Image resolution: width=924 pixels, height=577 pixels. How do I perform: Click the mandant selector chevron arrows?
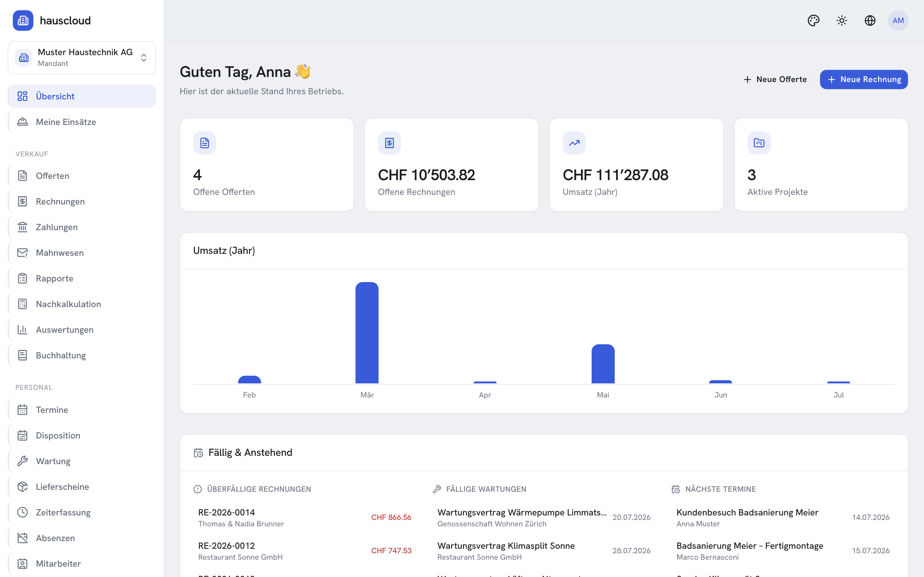[143, 58]
